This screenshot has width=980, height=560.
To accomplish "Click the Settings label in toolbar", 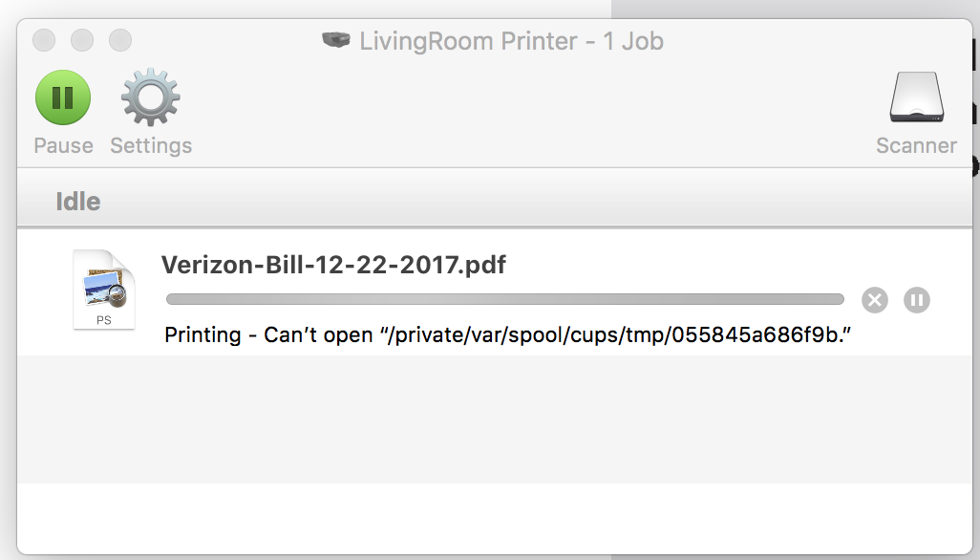I will pyautogui.click(x=151, y=145).
